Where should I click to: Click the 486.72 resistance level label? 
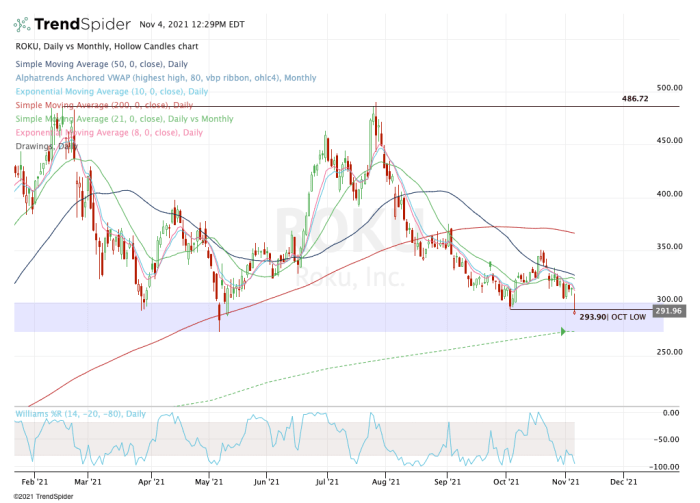pos(635,99)
